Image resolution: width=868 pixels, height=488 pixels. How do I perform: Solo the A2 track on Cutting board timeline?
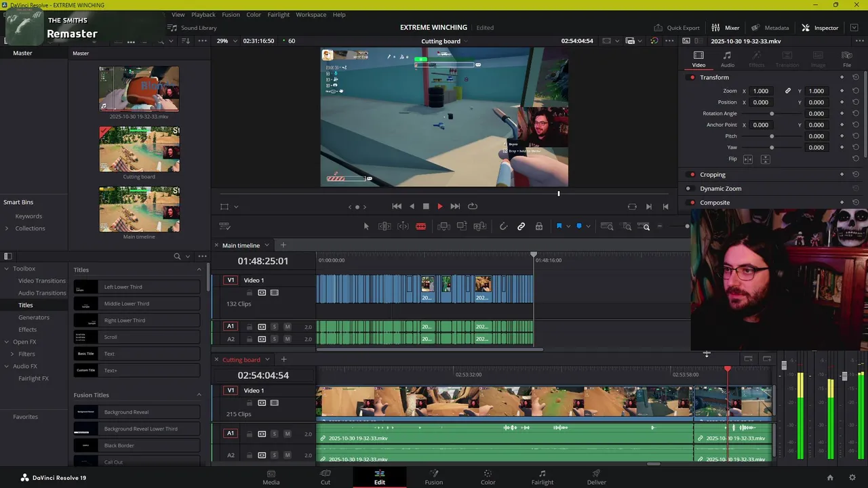coord(275,455)
